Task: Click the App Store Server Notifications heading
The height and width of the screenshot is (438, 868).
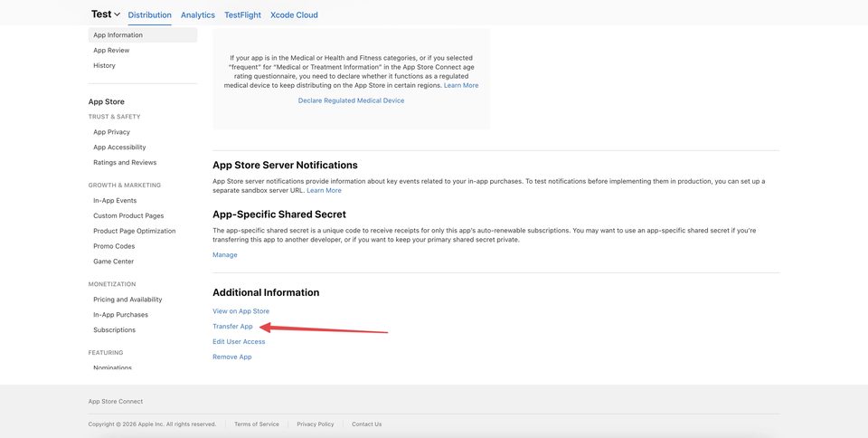Action: 285,165
